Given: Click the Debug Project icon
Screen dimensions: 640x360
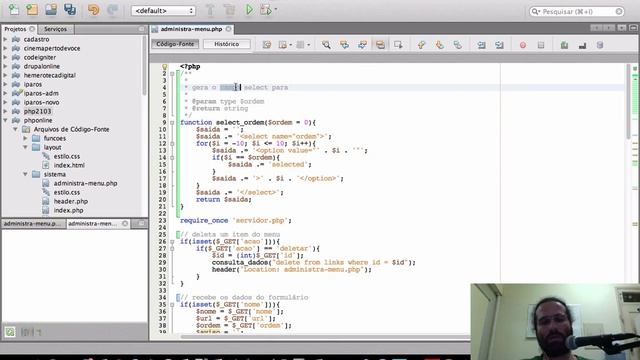Looking at the screenshot, I should (x=266, y=10).
